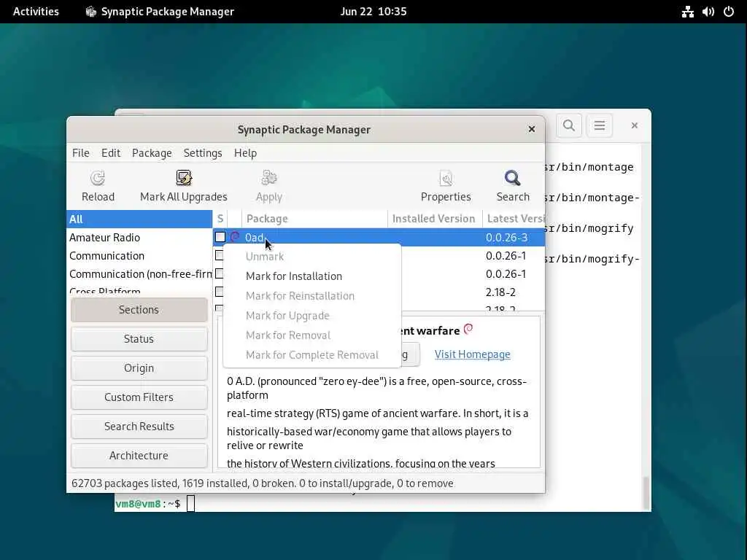Viewport: 747px width, 560px height.
Task: Sort by the Package column header
Action: click(314, 219)
